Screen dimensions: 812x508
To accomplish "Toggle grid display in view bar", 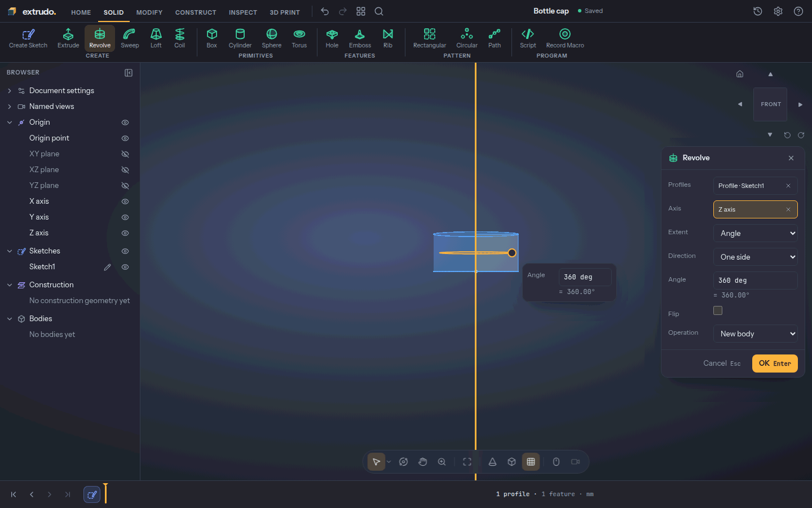I will coord(531,462).
